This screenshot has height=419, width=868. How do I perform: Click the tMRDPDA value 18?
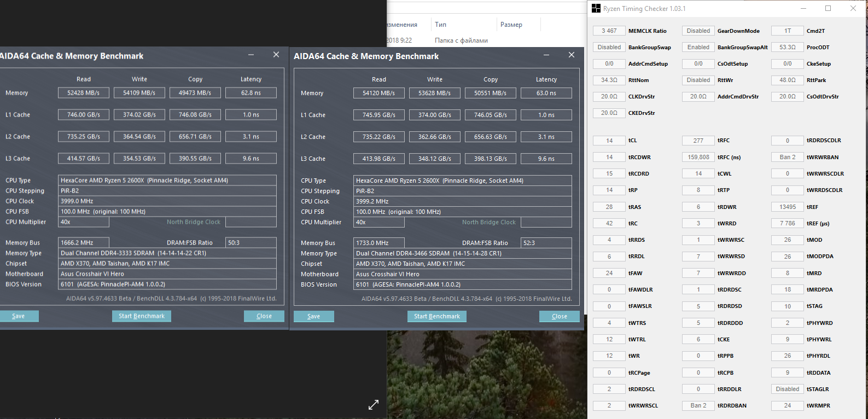(788, 289)
